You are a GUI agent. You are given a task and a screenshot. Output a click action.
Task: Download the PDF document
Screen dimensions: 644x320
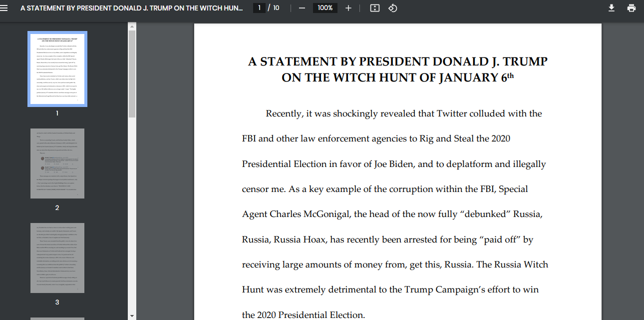click(612, 8)
